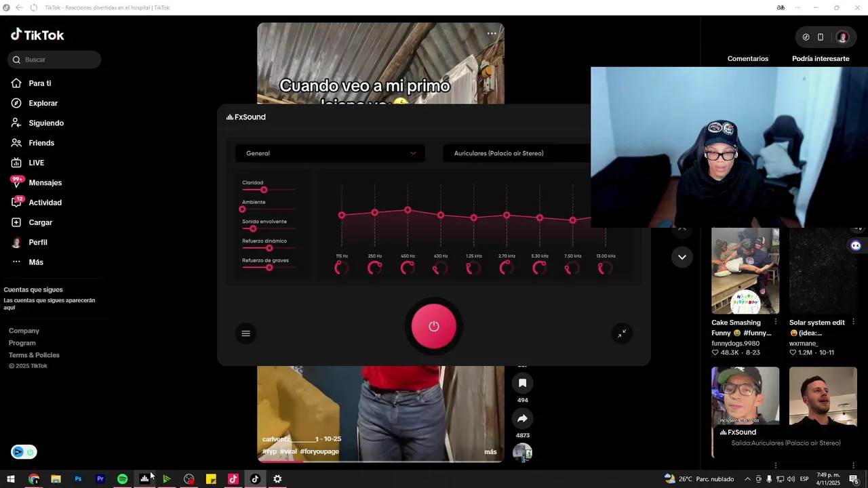The width and height of the screenshot is (868, 488).
Task: Open FxSound from the taskbar
Action: tap(144, 479)
